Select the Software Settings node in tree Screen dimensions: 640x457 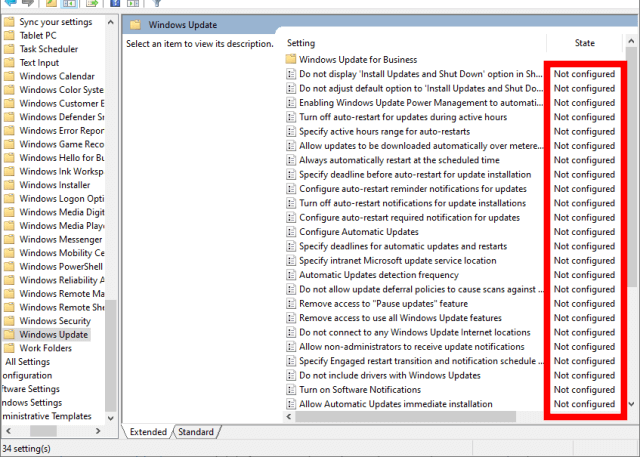pos(31,389)
